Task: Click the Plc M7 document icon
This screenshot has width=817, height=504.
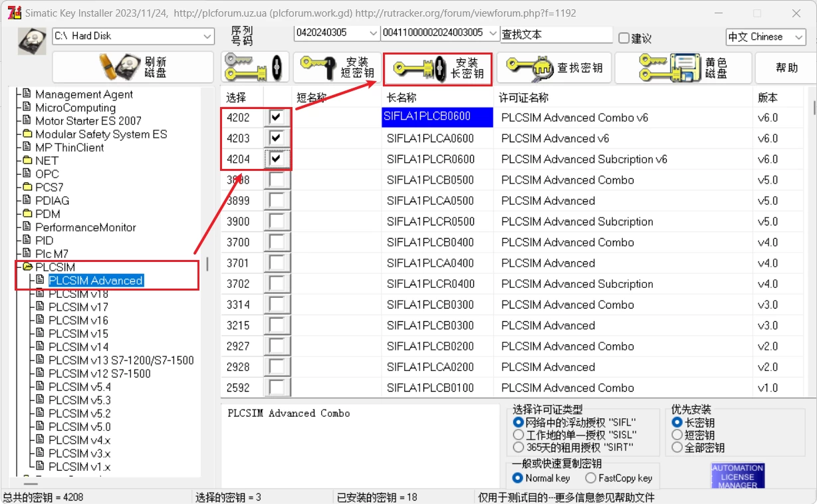Action: 27,253
